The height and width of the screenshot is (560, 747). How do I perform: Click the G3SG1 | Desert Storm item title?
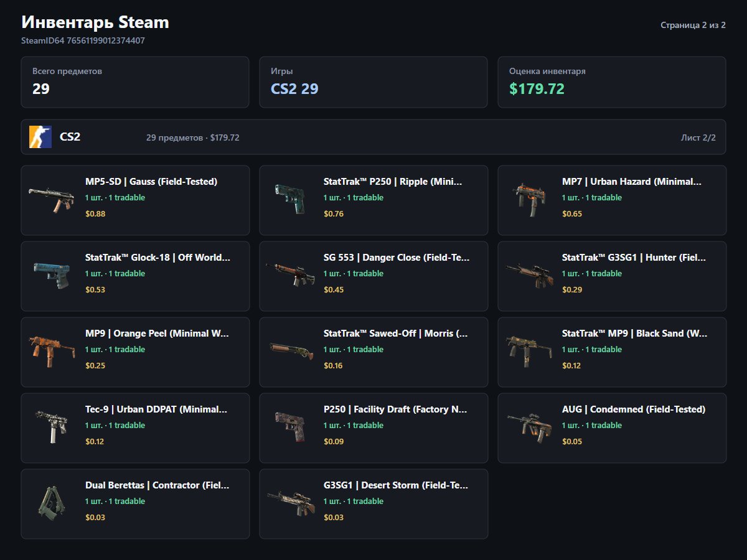tap(396, 485)
